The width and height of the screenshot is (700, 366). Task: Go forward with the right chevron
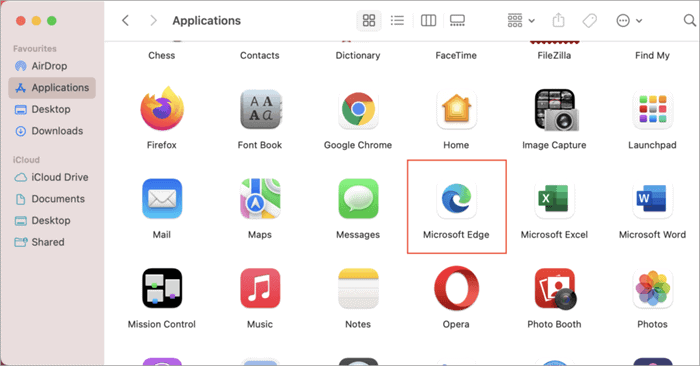153,21
